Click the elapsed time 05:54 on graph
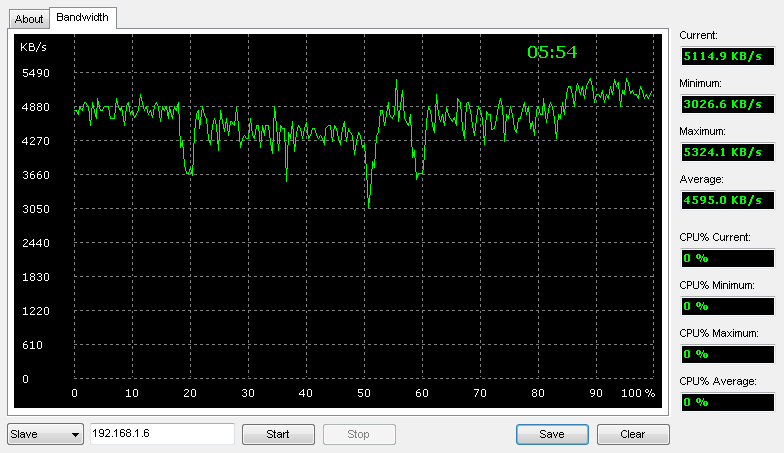The height and width of the screenshot is (453, 784). tap(552, 52)
